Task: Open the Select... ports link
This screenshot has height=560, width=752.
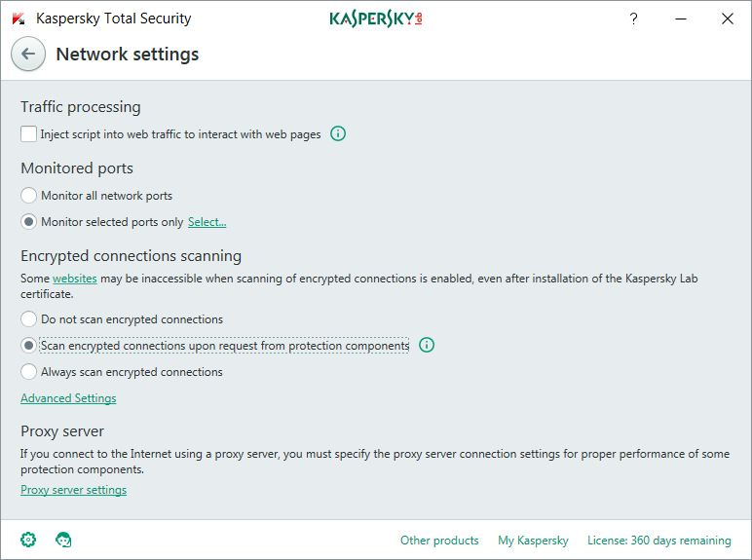Action: (207, 222)
